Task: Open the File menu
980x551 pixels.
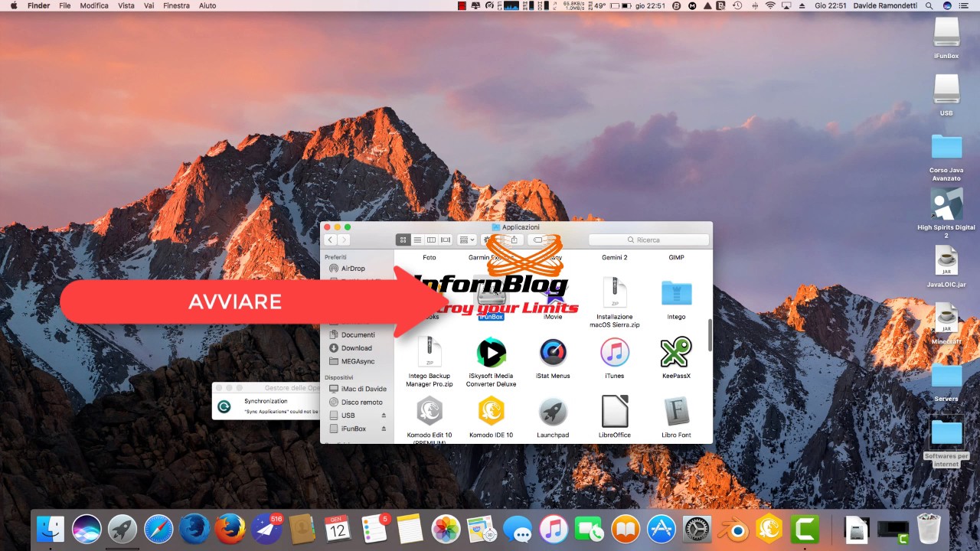Action: click(x=65, y=5)
